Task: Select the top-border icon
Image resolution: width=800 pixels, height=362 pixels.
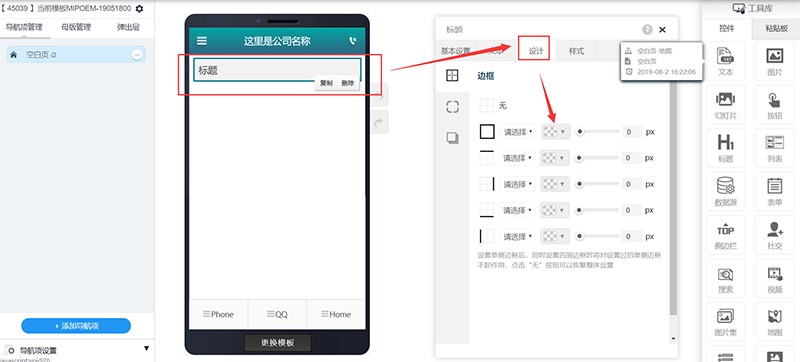Action: [487, 158]
